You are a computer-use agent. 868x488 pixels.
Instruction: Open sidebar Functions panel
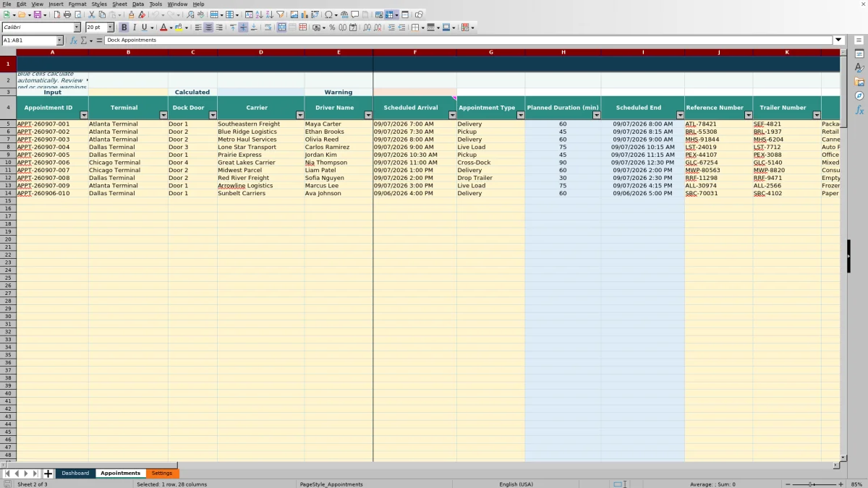pos(859,110)
